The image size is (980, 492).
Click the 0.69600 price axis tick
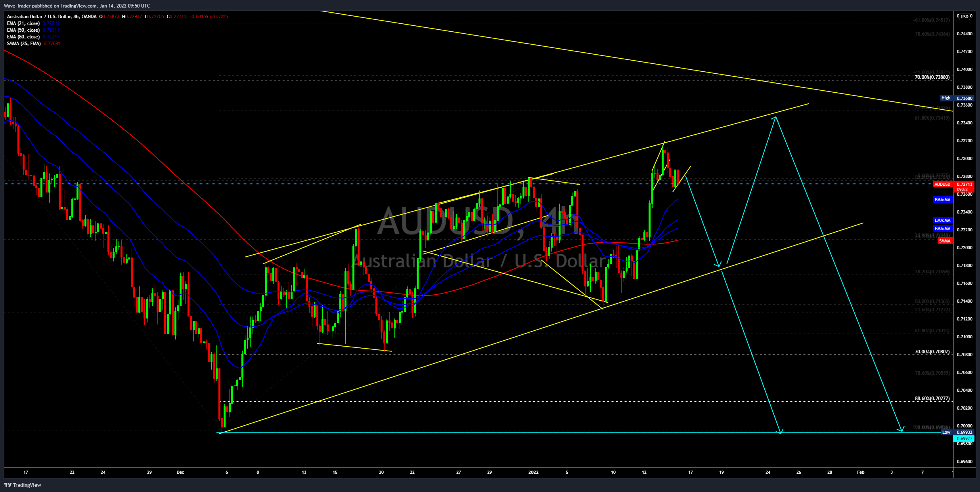pyautogui.click(x=965, y=461)
